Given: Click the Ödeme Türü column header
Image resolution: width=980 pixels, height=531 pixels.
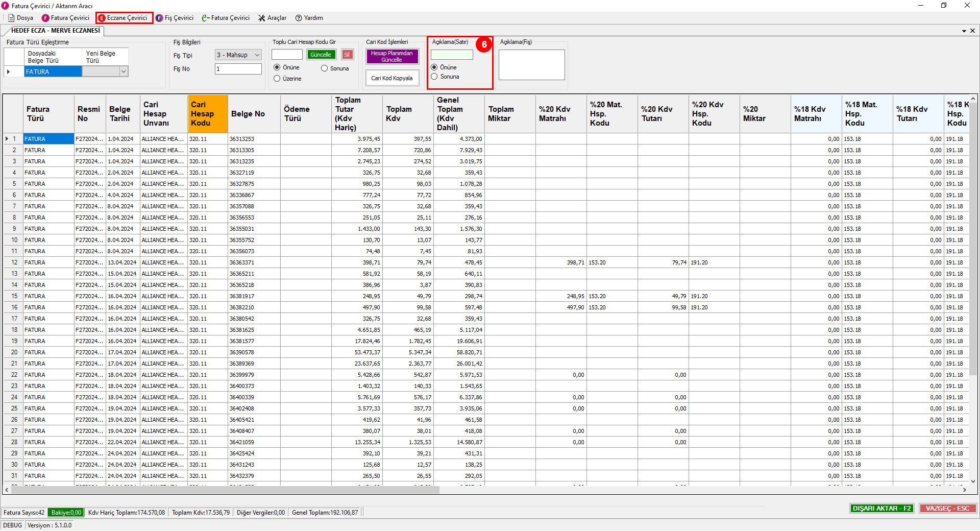Looking at the screenshot, I should click(306, 114).
